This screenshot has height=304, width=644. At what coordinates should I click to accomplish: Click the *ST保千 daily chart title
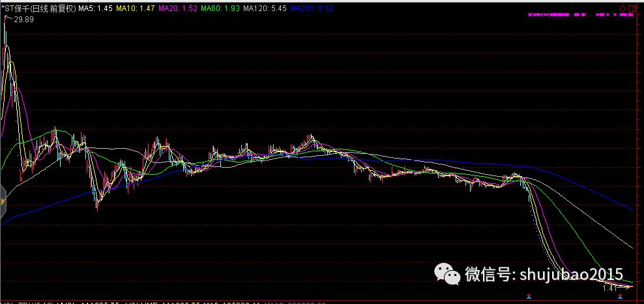pos(38,8)
